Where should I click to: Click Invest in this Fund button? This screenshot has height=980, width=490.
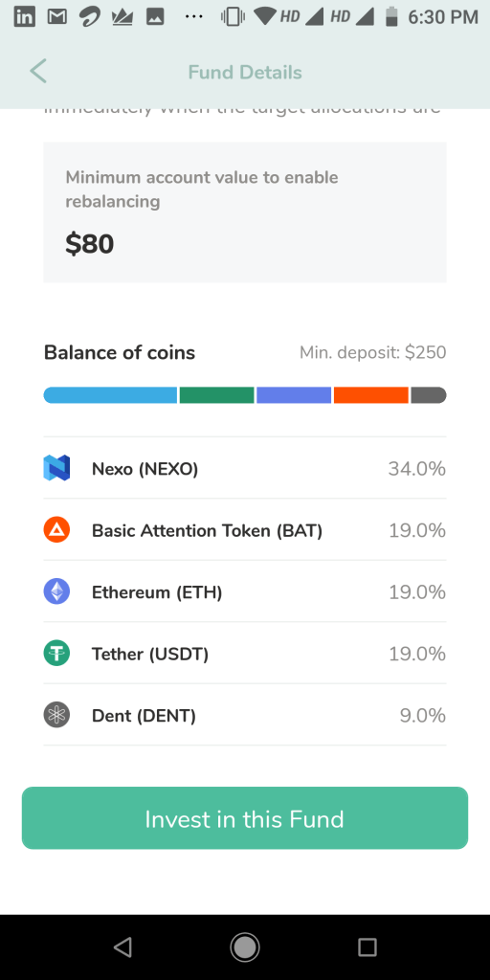pos(245,818)
